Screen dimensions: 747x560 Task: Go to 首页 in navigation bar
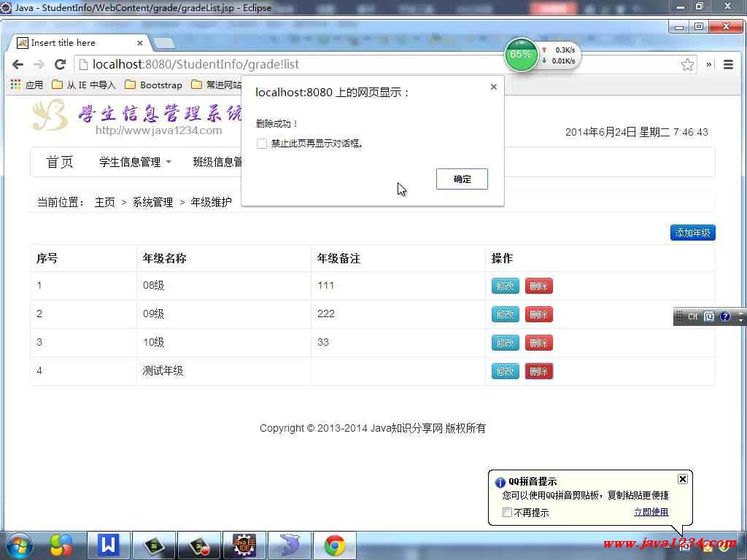60,162
